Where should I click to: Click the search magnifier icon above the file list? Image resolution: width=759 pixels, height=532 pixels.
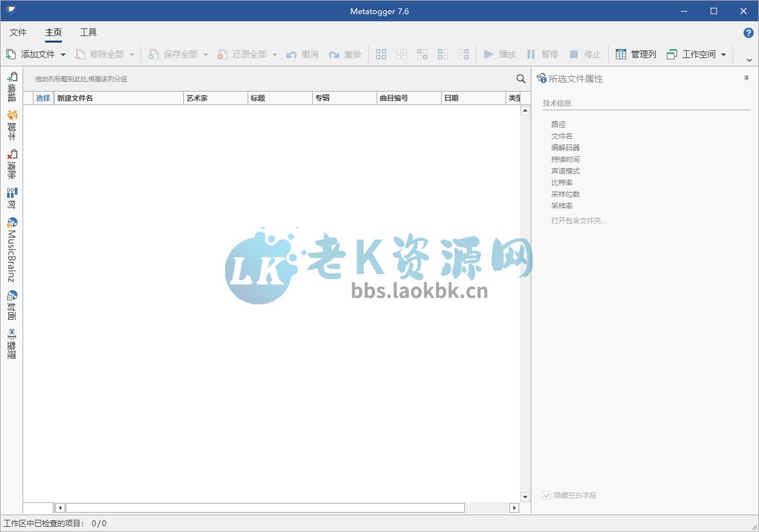point(521,79)
